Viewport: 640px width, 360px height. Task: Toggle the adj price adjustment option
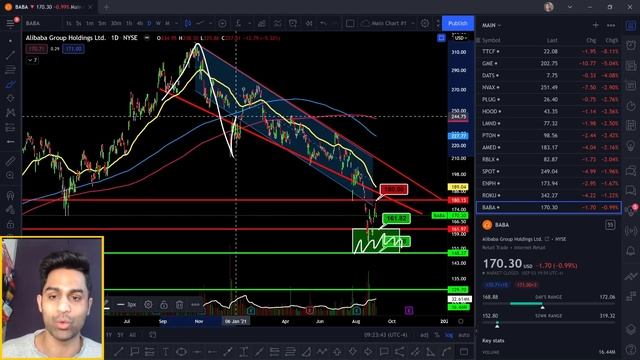coord(424,335)
